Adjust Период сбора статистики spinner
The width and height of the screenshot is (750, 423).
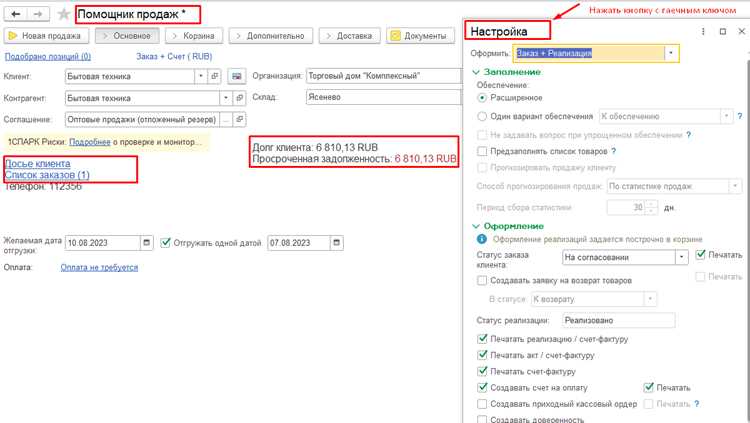(x=651, y=207)
